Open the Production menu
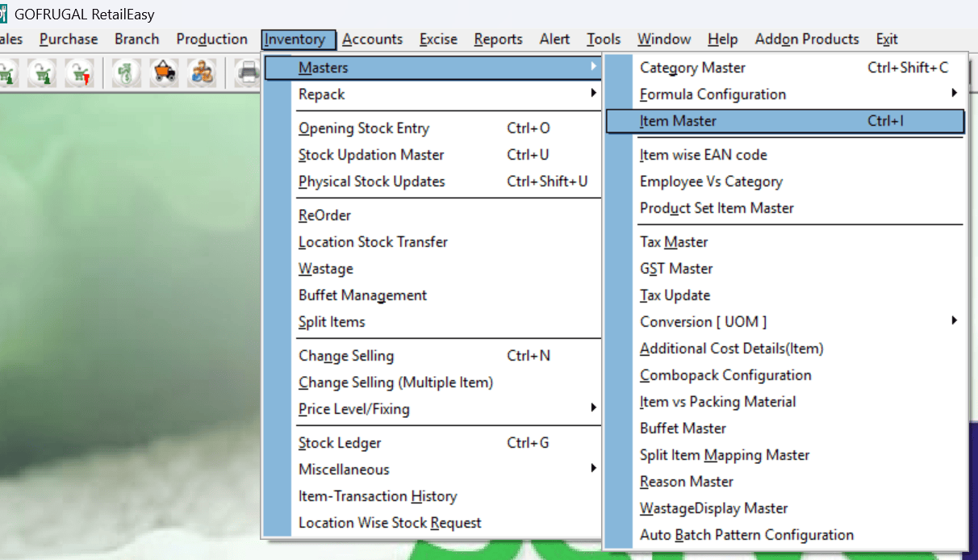The width and height of the screenshot is (978, 560). pyautogui.click(x=212, y=39)
